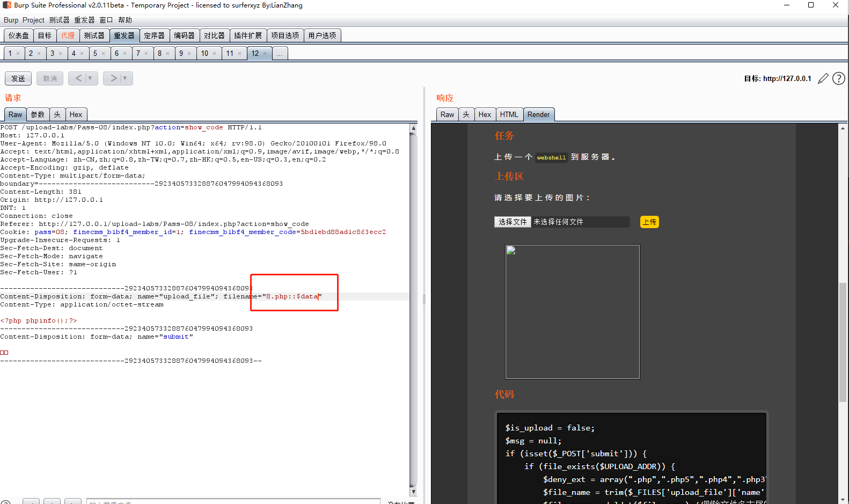Open the Project menu
This screenshot has width=849, height=504.
33,20
